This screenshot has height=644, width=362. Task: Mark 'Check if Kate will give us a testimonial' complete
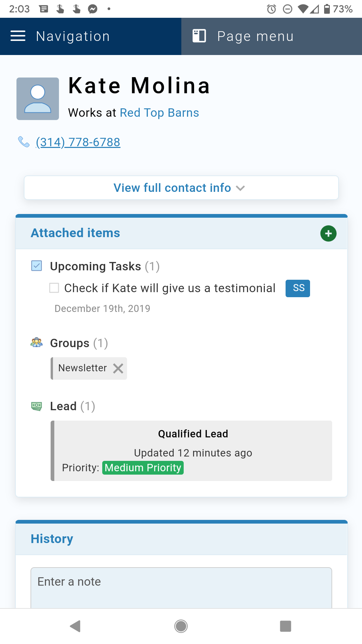coord(54,288)
